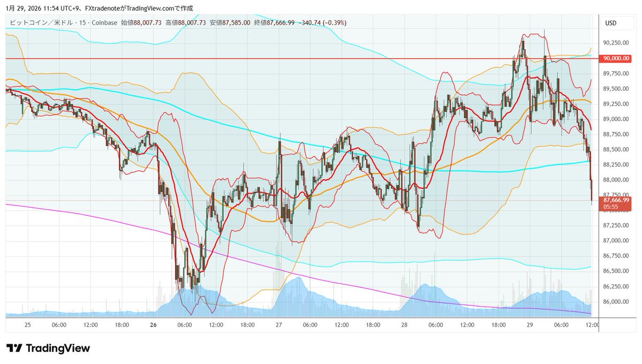Select the 始値88,007.73 open value
The width and height of the screenshot is (642, 364).
tap(141, 22)
